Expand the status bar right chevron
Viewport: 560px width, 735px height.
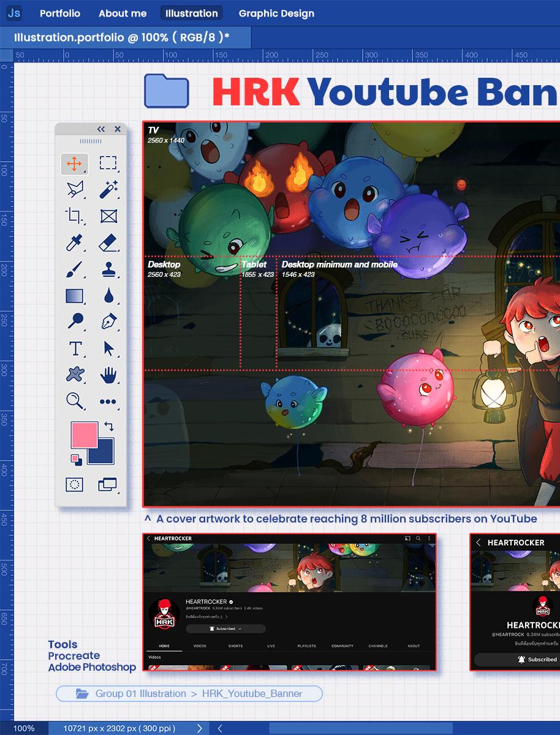coord(199,728)
